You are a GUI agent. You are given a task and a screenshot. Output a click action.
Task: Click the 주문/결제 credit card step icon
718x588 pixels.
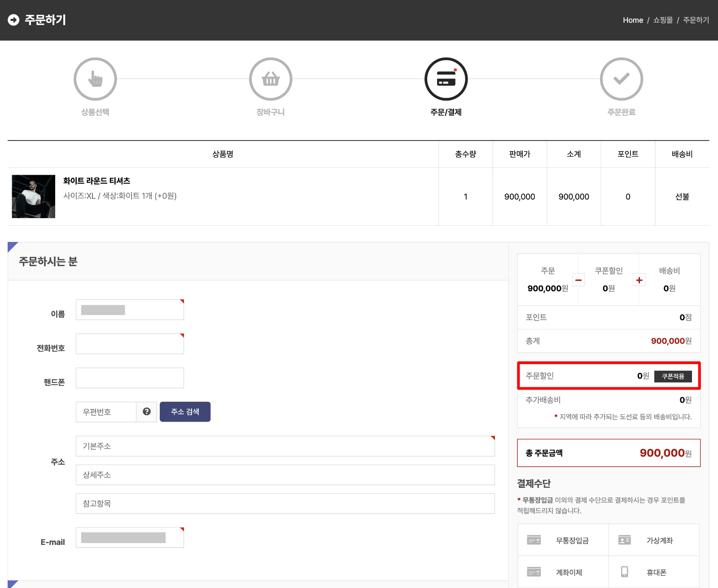446,79
